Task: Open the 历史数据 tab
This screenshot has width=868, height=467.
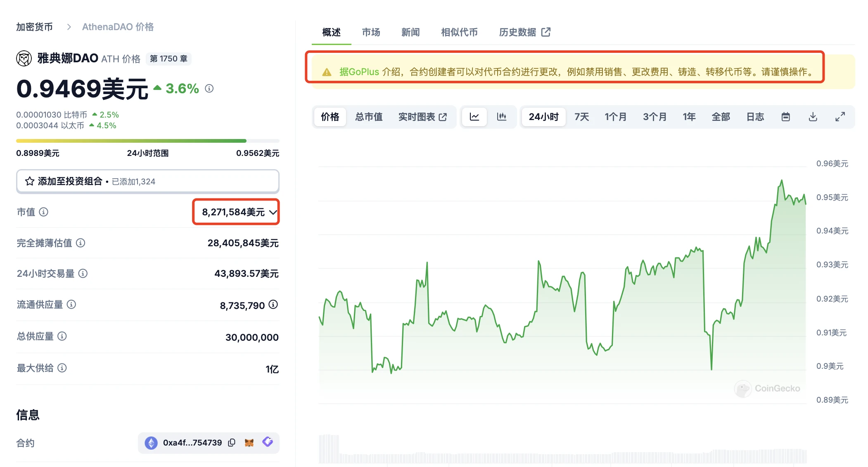Action: click(517, 32)
